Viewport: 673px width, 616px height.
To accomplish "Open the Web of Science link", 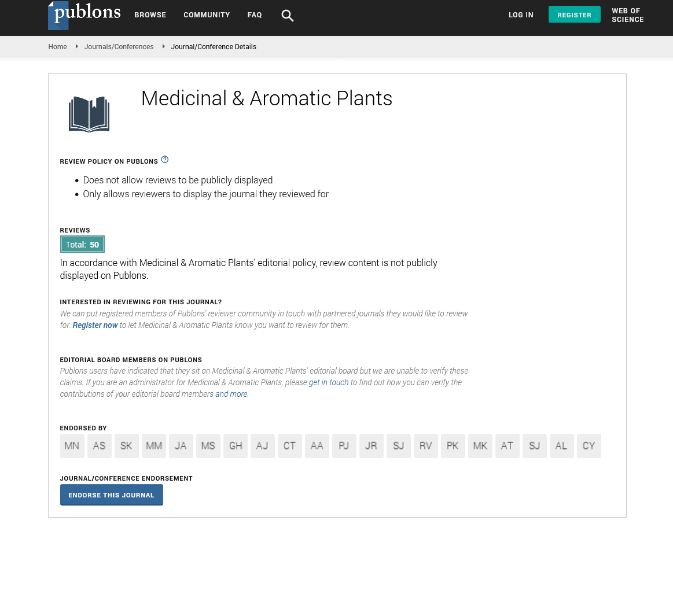I will click(627, 15).
